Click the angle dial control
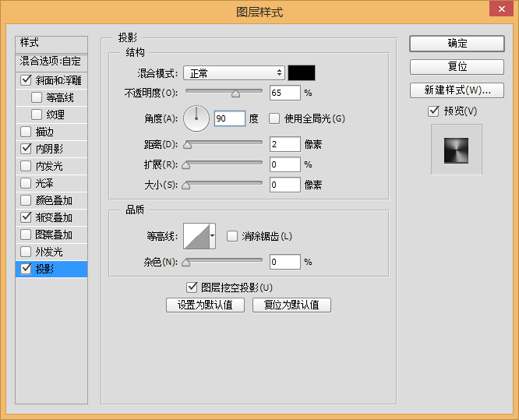 coord(196,118)
